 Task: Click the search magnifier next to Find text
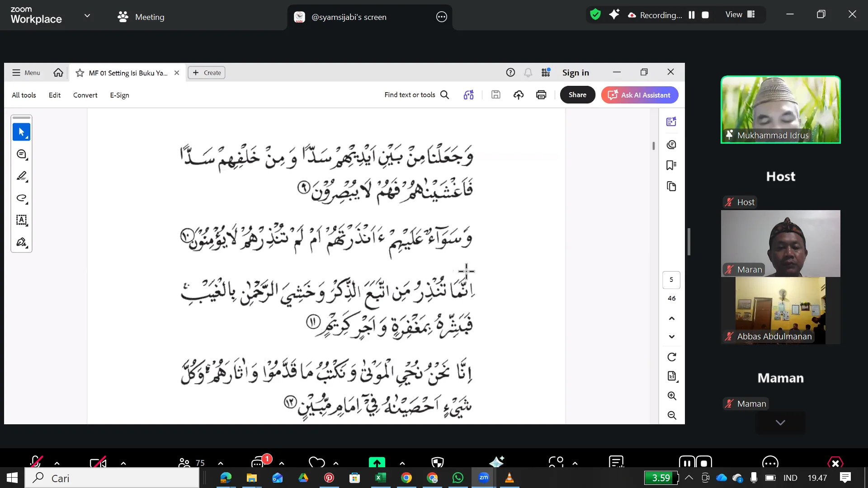click(x=444, y=95)
